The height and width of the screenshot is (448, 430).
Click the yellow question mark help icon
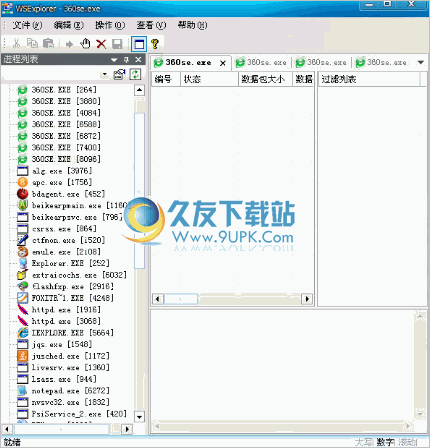point(155,44)
